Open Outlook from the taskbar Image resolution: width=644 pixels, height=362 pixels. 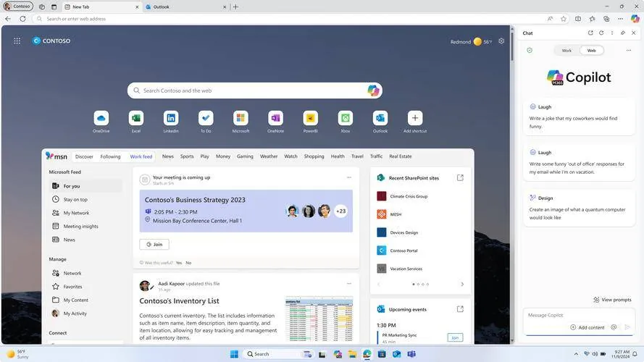pyautogui.click(x=396, y=354)
